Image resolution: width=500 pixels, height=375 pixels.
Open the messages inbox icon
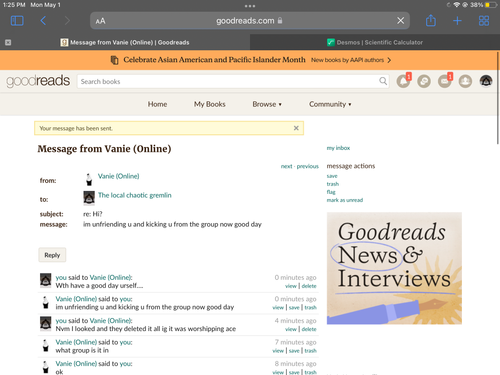tap(445, 81)
